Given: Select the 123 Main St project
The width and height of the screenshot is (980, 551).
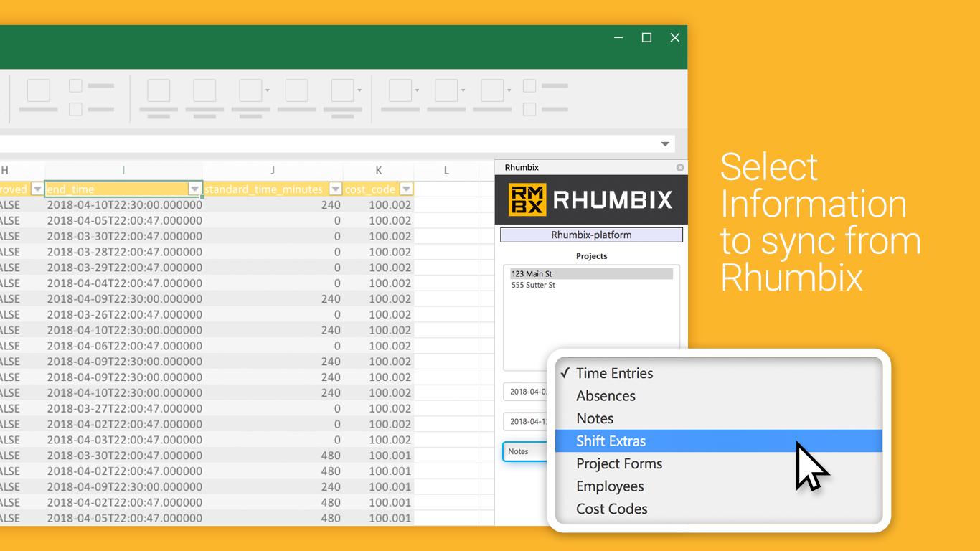Looking at the screenshot, I should pos(591,274).
